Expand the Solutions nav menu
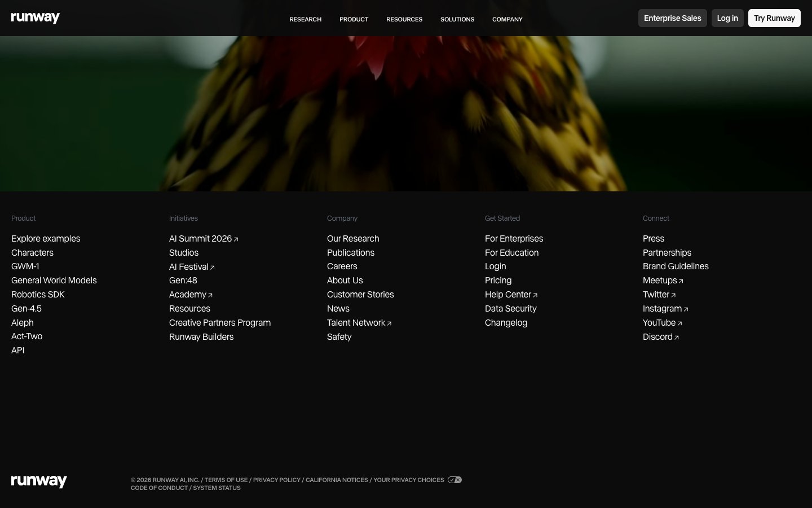 tap(457, 19)
